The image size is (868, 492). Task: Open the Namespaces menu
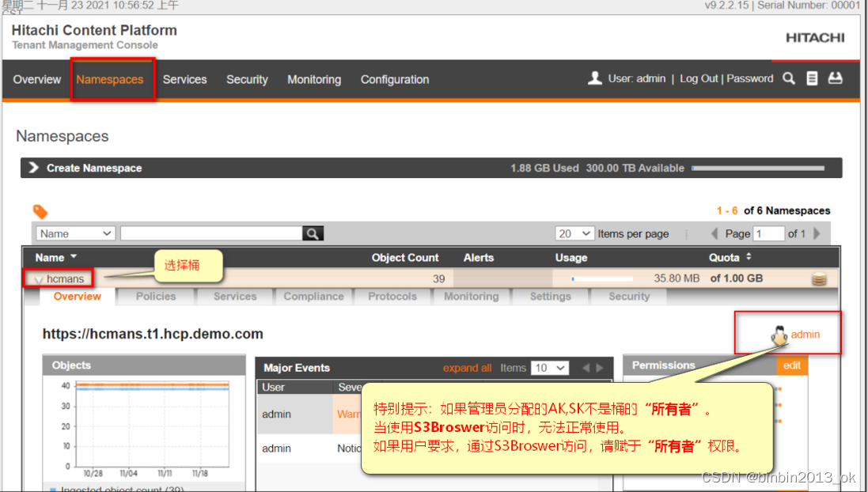(110, 79)
